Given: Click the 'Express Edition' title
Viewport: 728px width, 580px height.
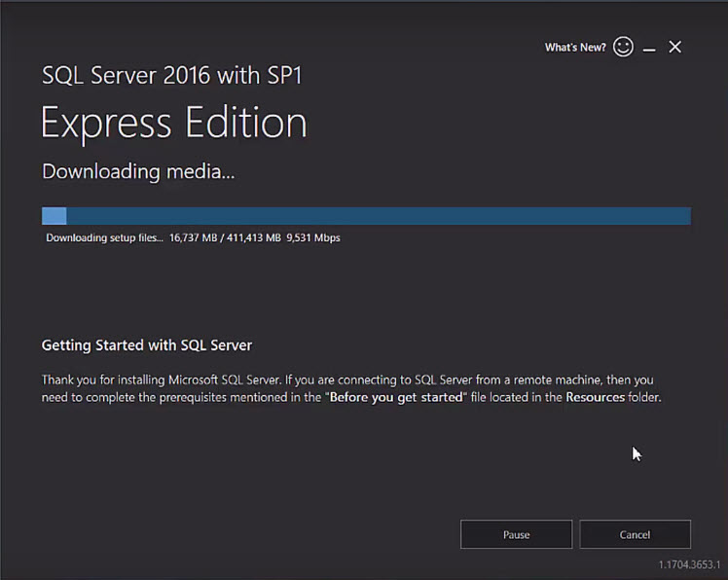Looking at the screenshot, I should (173, 123).
